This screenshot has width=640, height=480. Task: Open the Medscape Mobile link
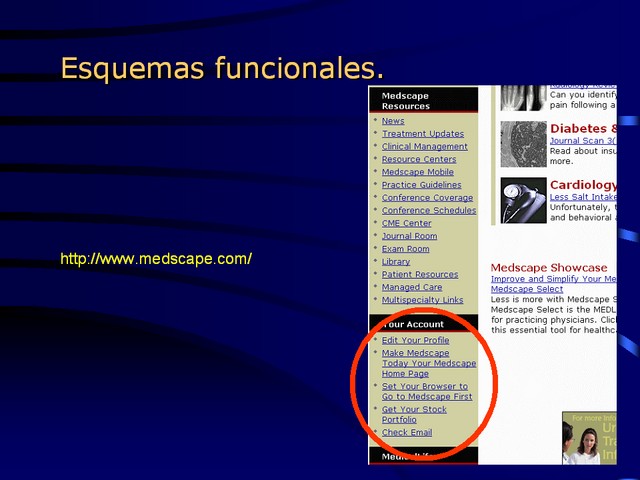pyautogui.click(x=418, y=172)
